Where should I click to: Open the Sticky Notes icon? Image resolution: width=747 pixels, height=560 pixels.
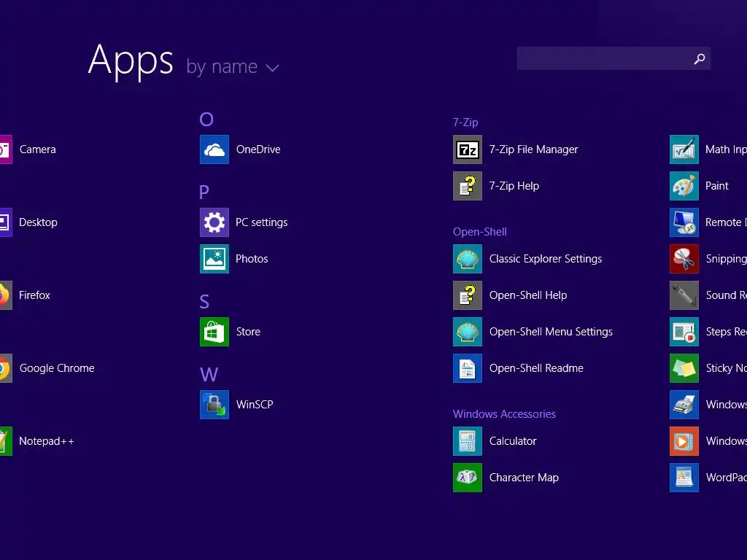684,368
